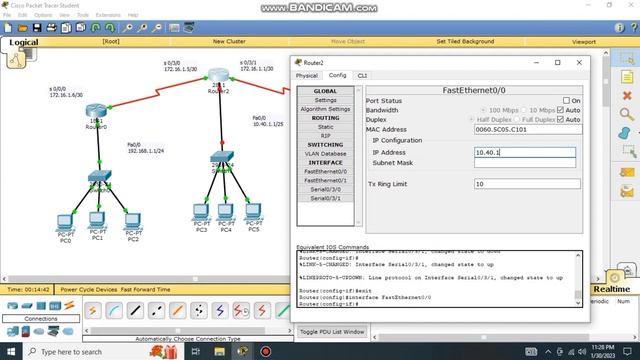Click Router2 at top of topology
Image resolution: width=640 pixels, height=360 pixels.
pyautogui.click(x=218, y=76)
